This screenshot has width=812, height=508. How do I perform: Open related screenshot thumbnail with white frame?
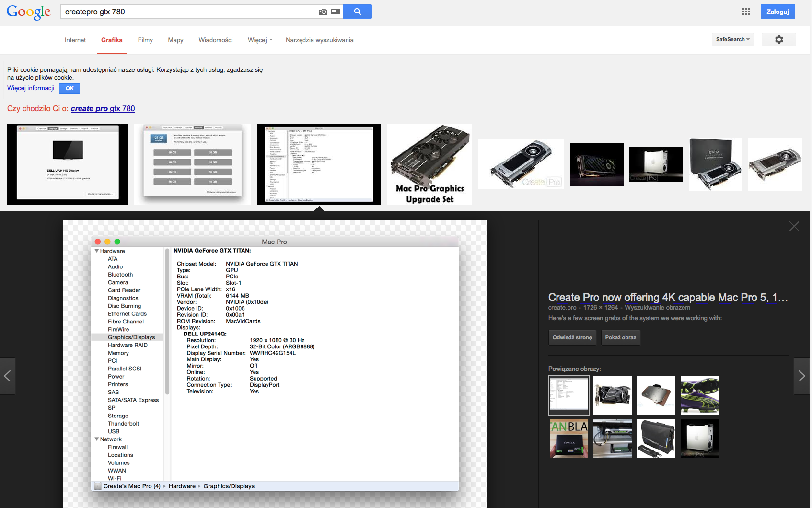click(x=569, y=395)
